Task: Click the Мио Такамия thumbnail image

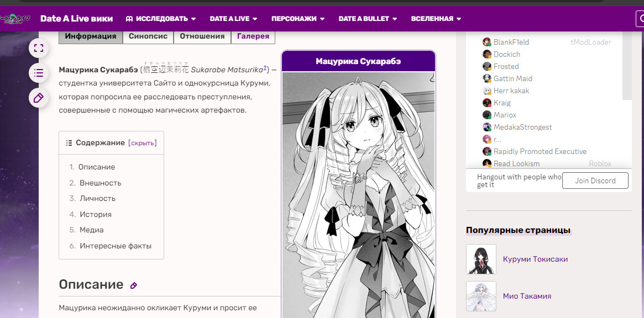Action: point(481,296)
